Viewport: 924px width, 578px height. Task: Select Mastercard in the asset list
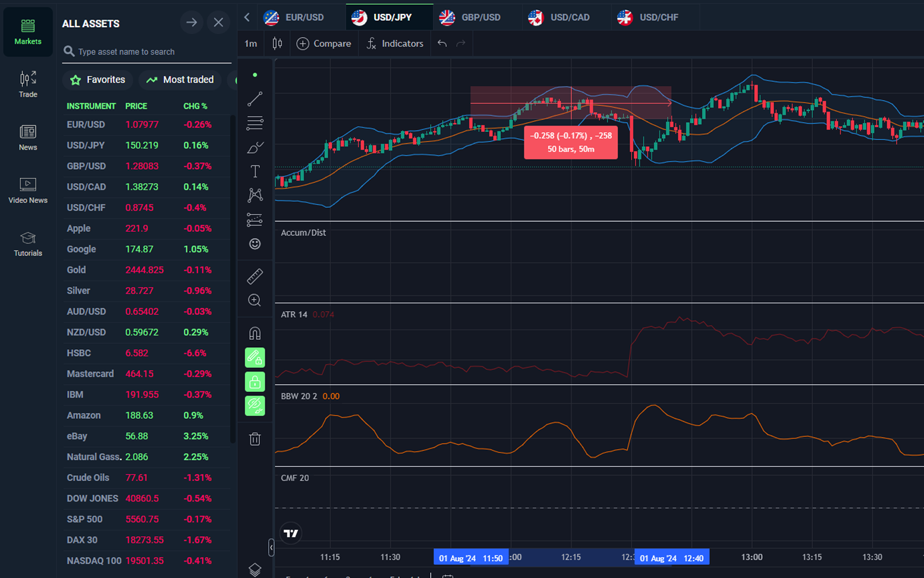tap(147, 374)
